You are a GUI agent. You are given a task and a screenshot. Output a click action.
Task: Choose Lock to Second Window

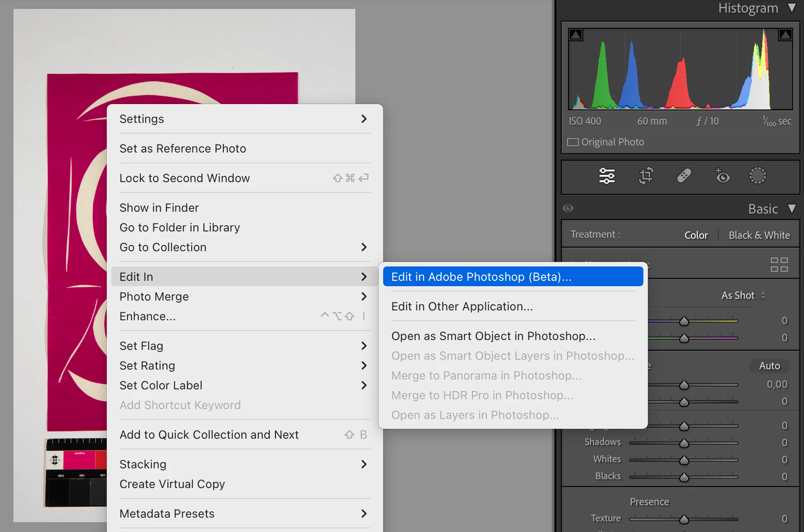(x=245, y=178)
